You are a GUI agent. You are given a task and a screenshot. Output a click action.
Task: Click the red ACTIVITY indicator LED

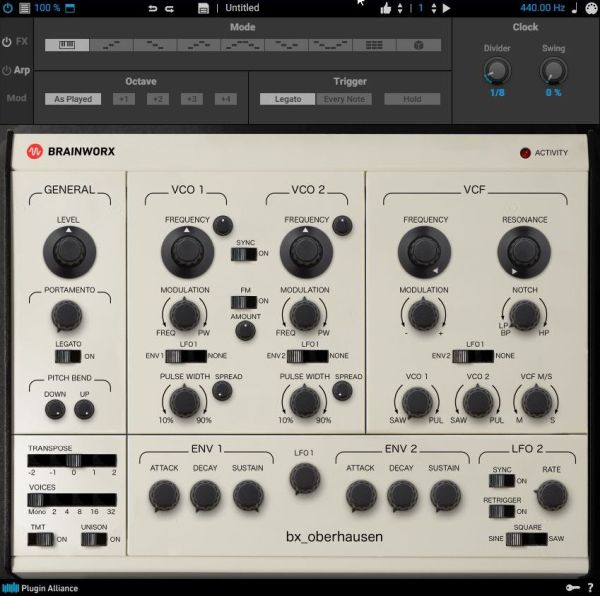525,153
